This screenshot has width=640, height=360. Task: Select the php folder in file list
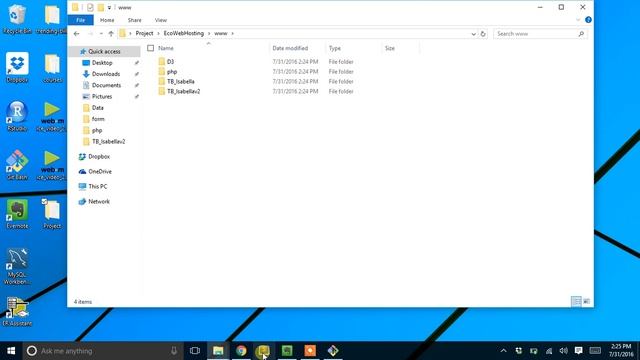pyautogui.click(x=172, y=72)
